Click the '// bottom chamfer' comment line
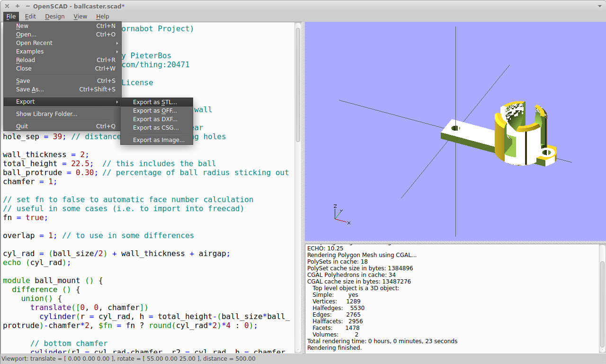 69,344
